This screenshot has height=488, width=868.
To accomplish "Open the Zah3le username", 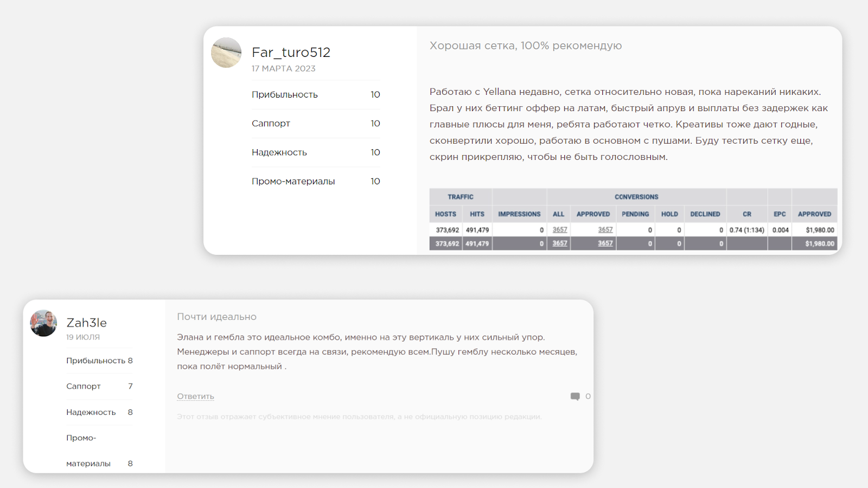I will pyautogui.click(x=87, y=323).
